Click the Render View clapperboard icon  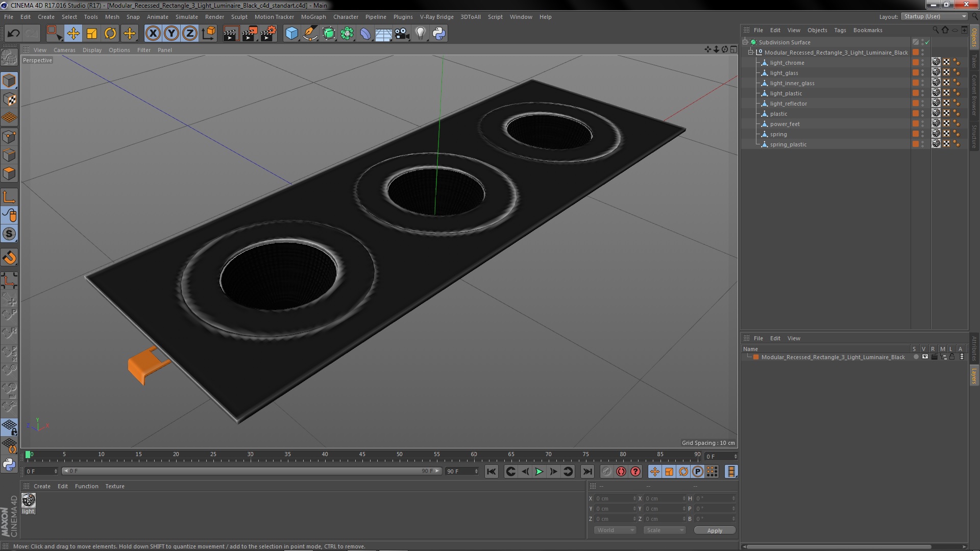231,34
